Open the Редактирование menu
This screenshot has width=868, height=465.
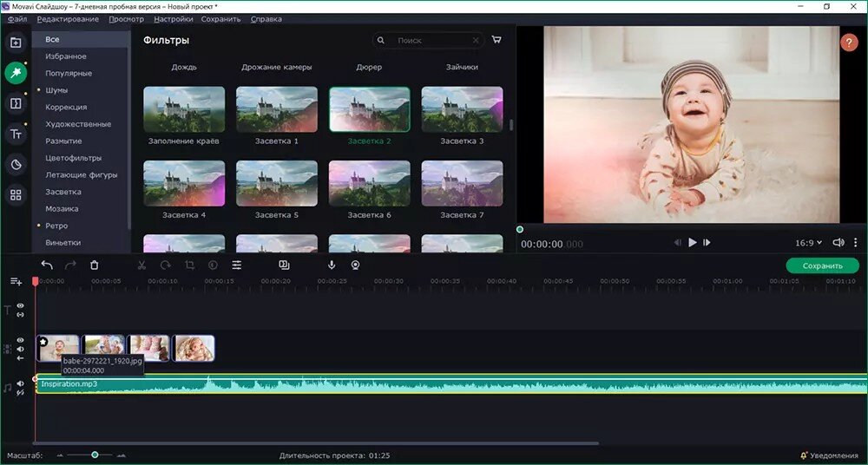tap(68, 19)
